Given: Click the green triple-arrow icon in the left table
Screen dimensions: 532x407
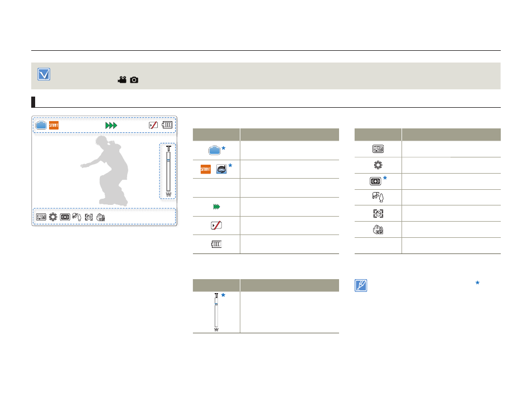Looking at the screenshot, I should (216, 207).
